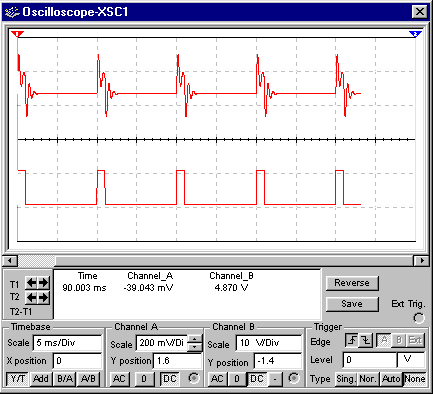433x395 pixels.
Task: Click the trigger Level value field
Action: (x=370, y=360)
